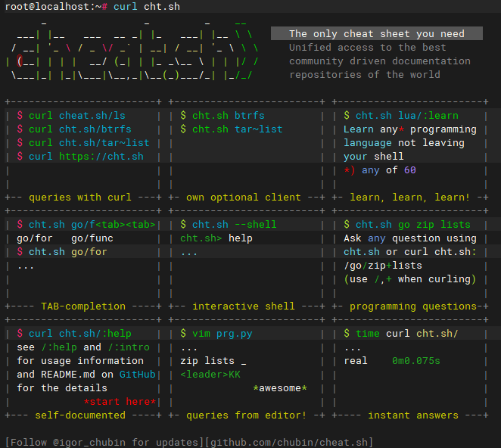Click 'programming questions' caption
This screenshot has width=501, height=448.
[x=412, y=306]
